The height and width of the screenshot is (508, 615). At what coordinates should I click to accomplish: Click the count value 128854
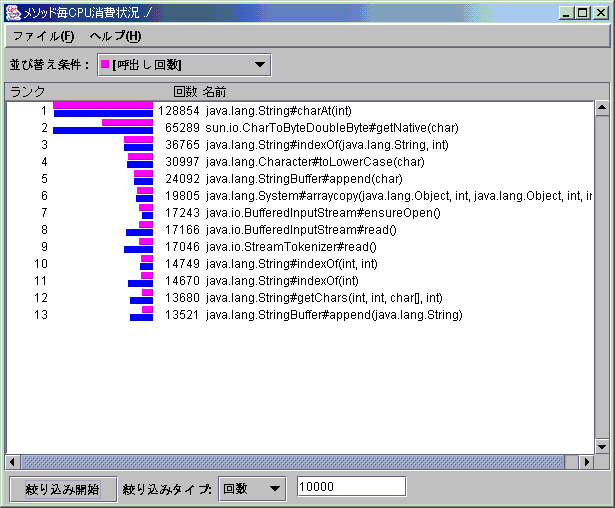(x=178, y=111)
